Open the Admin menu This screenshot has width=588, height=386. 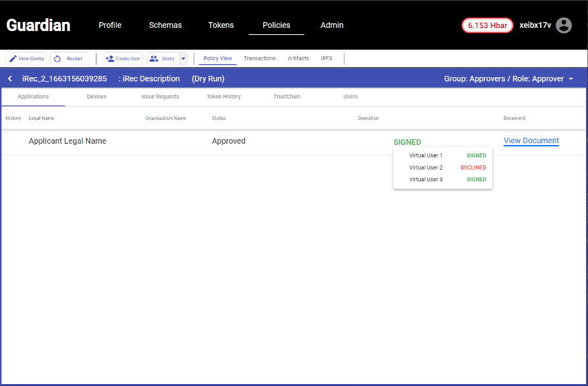click(x=332, y=25)
